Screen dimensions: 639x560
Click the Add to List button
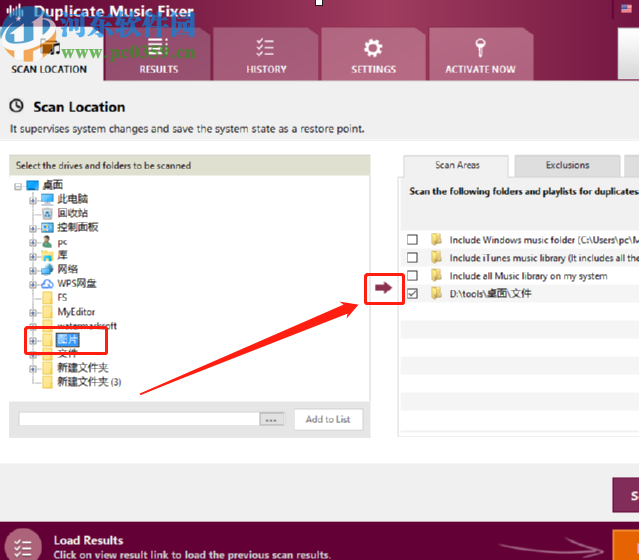[x=328, y=419]
